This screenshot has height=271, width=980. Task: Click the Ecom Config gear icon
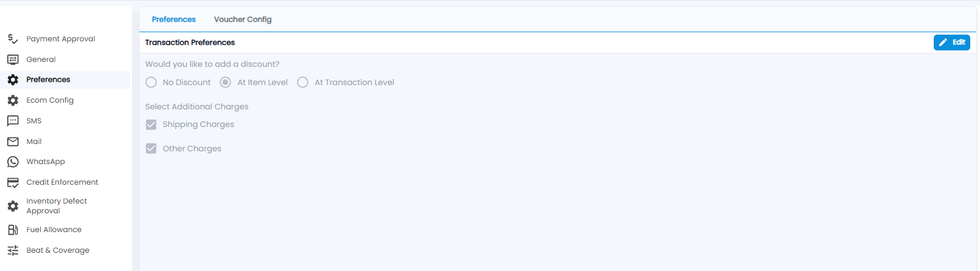coord(13,100)
